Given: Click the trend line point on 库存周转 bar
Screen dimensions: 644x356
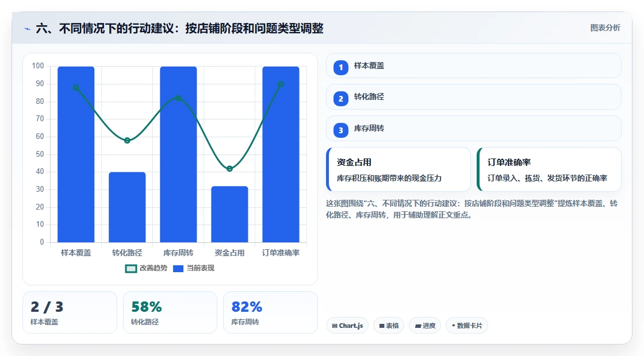Looking at the screenshot, I should click(x=178, y=98).
